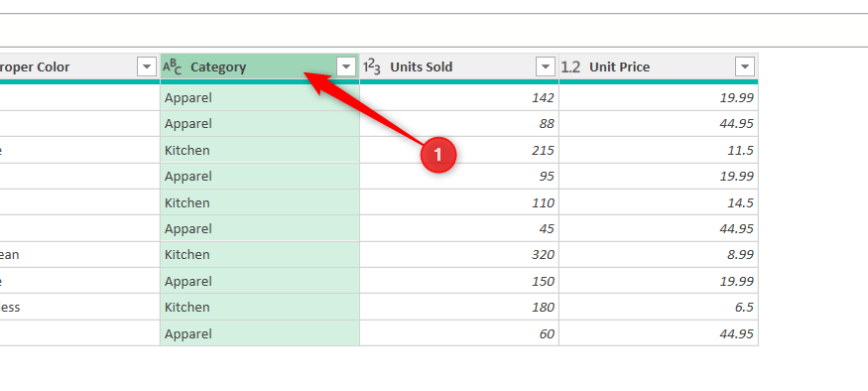The width and height of the screenshot is (868, 391).
Task: Click the Unit Price cell showing 8.99
Action: click(659, 255)
